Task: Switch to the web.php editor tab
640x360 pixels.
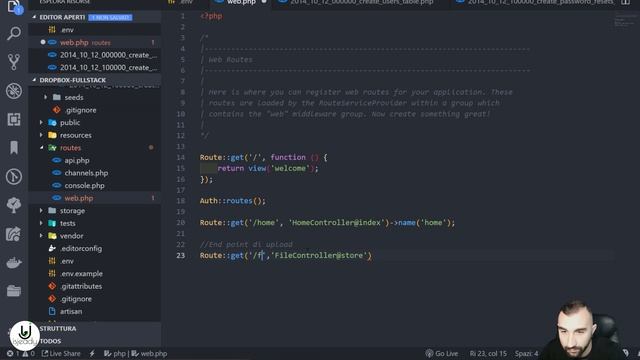Action: tap(241, 2)
